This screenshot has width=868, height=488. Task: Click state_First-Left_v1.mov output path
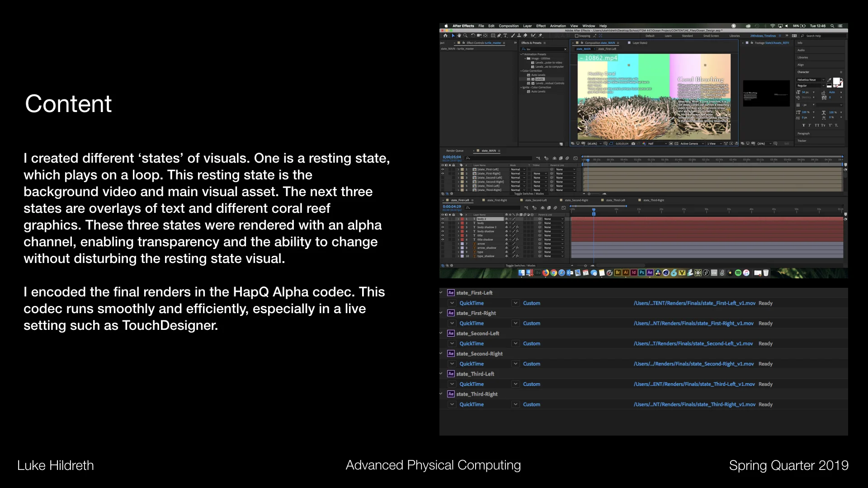[694, 303]
